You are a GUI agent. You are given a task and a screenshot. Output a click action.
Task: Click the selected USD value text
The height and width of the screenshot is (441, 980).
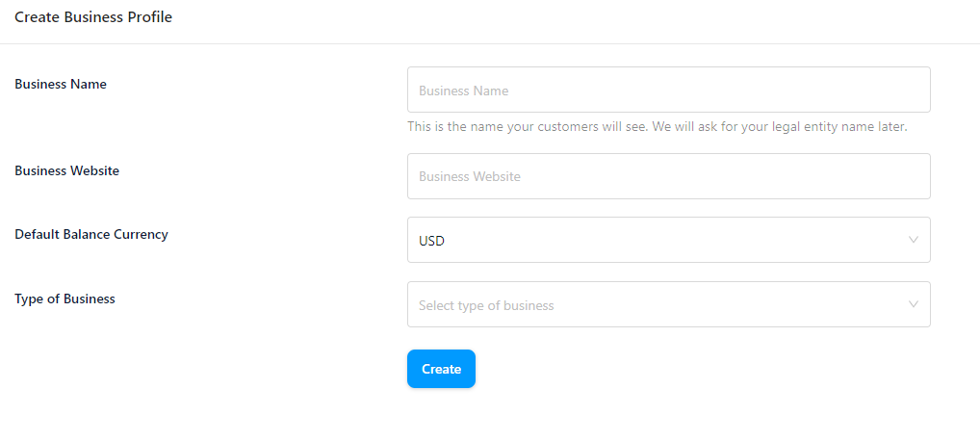(x=431, y=241)
